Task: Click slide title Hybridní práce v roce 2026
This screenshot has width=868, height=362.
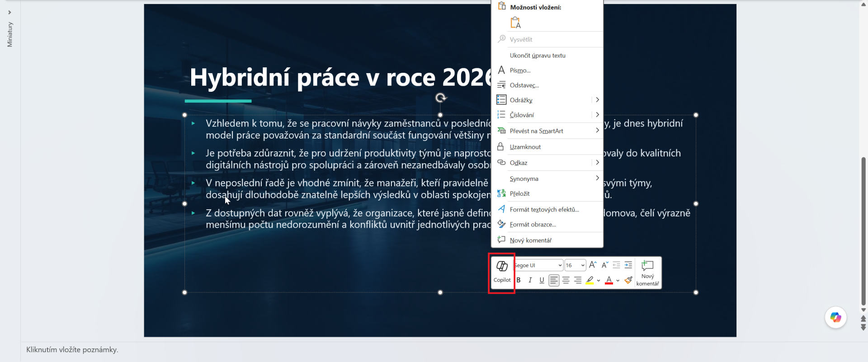Action: click(x=340, y=77)
